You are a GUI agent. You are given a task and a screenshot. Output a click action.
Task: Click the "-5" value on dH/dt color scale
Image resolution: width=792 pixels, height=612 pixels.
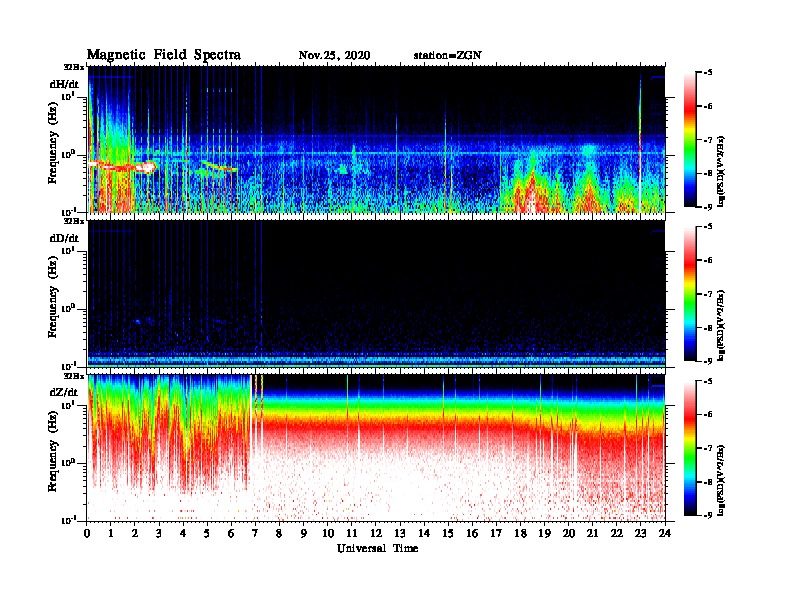[708, 73]
